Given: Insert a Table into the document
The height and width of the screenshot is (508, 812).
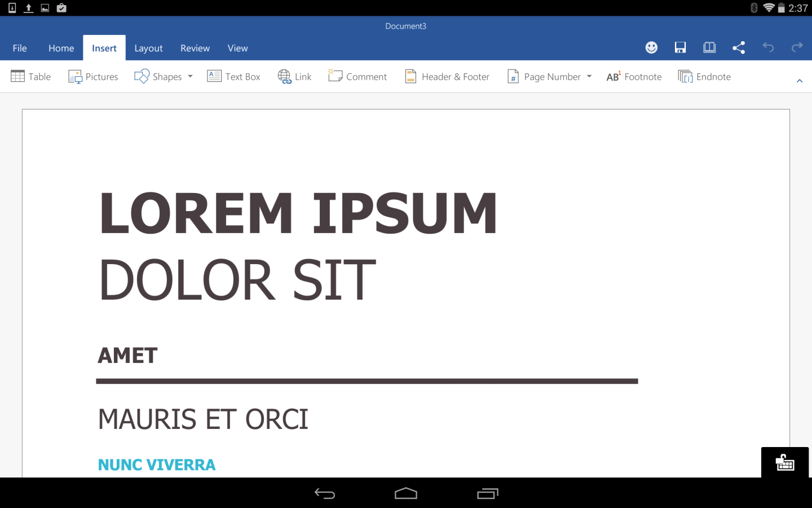Looking at the screenshot, I should [30, 76].
